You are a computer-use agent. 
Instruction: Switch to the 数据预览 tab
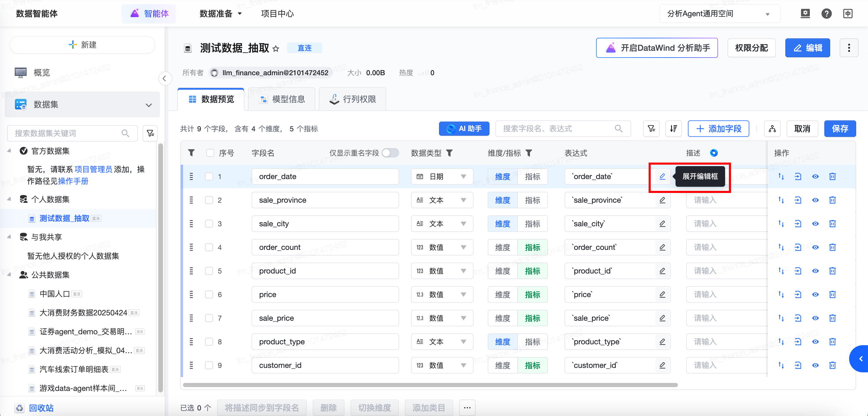pos(211,99)
